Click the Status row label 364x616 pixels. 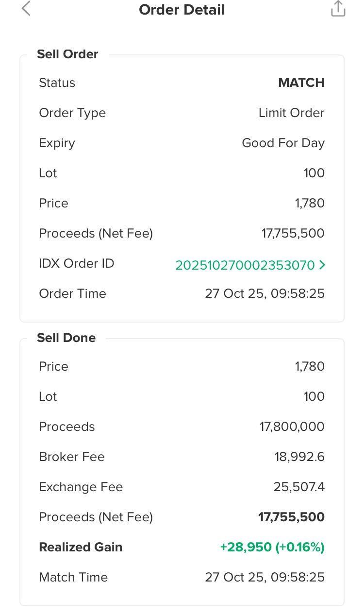57,83
